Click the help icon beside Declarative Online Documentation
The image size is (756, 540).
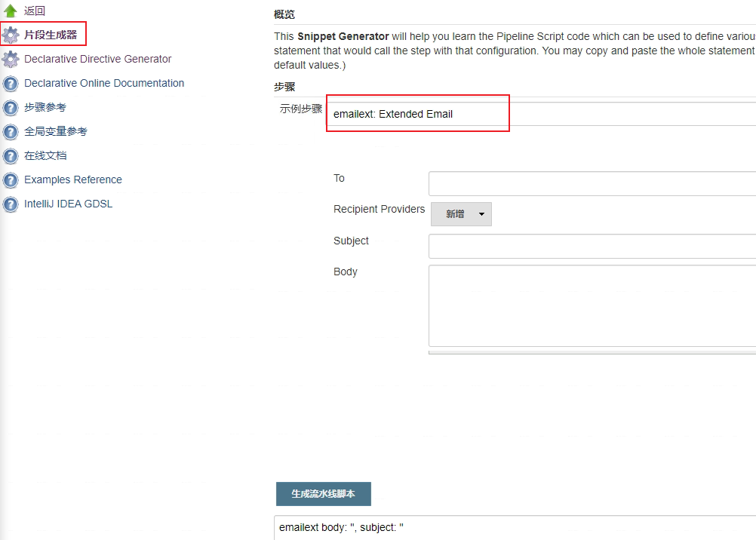coord(11,84)
